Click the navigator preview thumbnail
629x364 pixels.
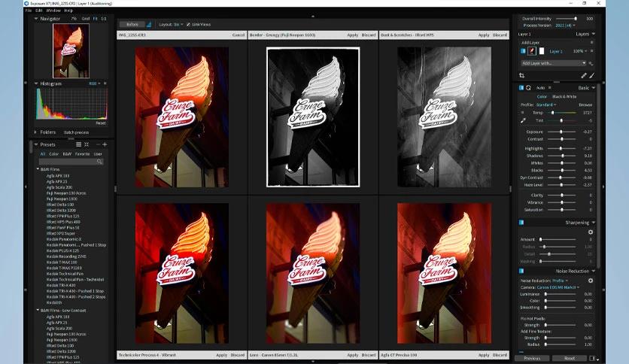(x=71, y=51)
